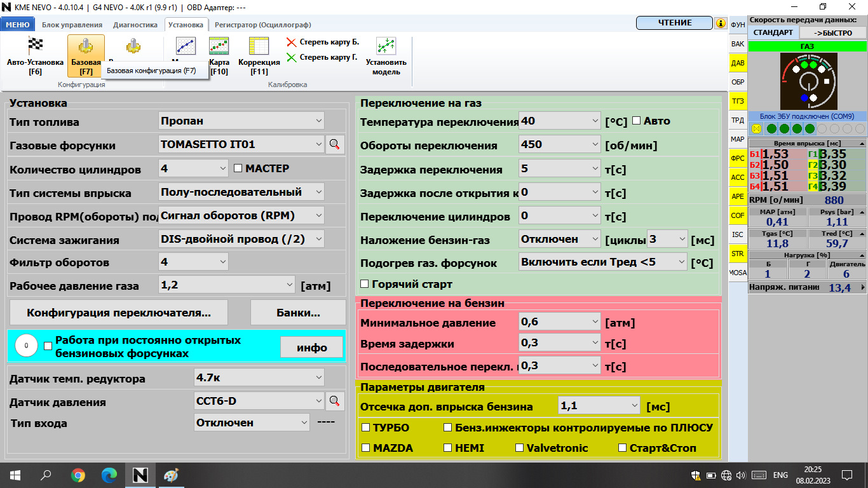Click the gas switch level indicator panel
Image resolution: width=868 pixels, height=488 pixels.
tap(808, 81)
